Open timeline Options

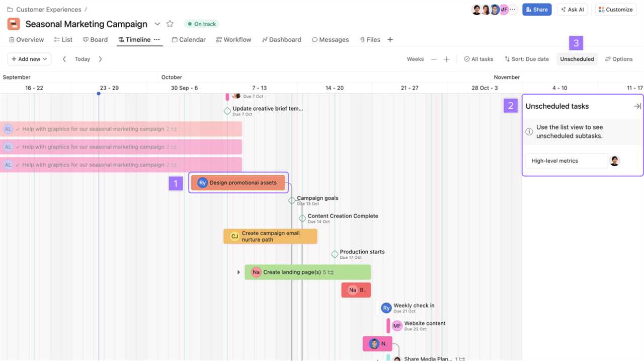pos(619,59)
